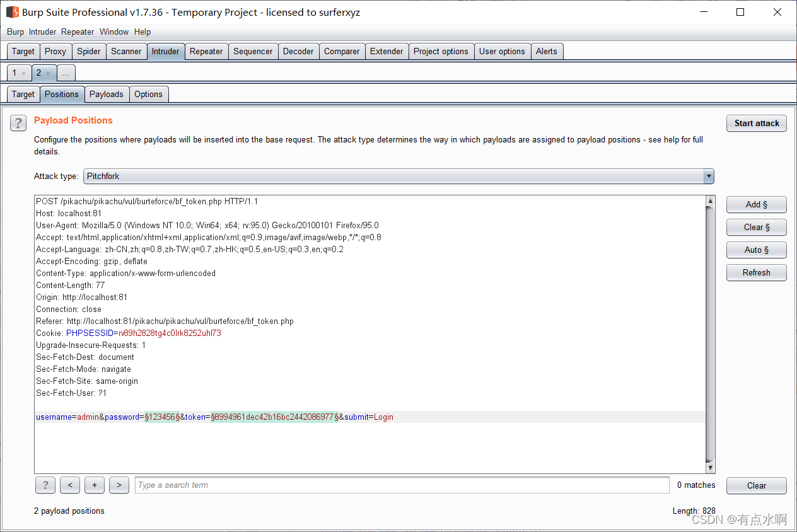Open the Repeater menu in the menu bar
This screenshot has width=797, height=532.
tap(78, 32)
